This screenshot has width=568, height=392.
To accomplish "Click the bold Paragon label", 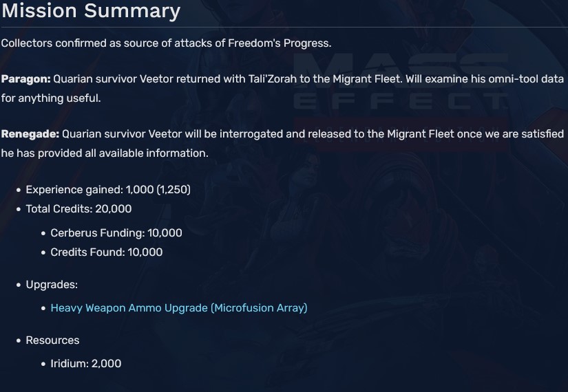I will coord(25,79).
